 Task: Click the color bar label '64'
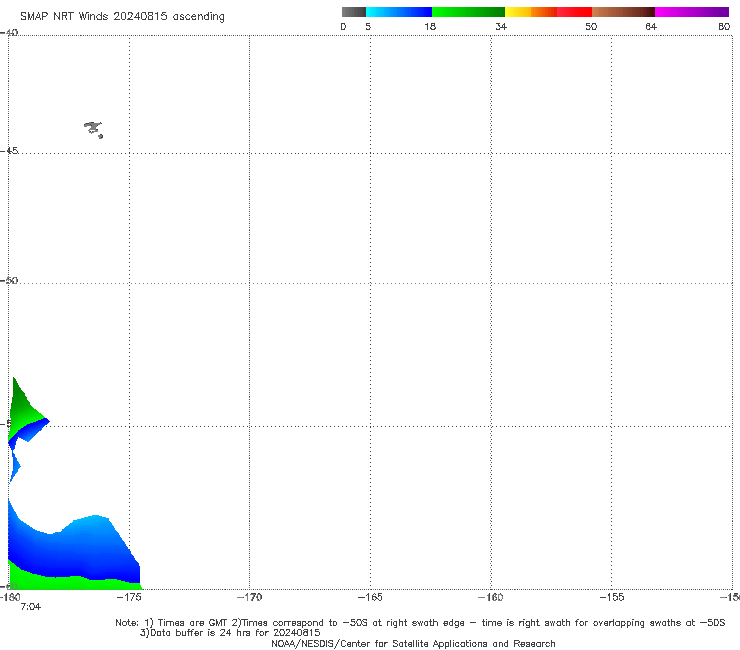click(x=651, y=26)
